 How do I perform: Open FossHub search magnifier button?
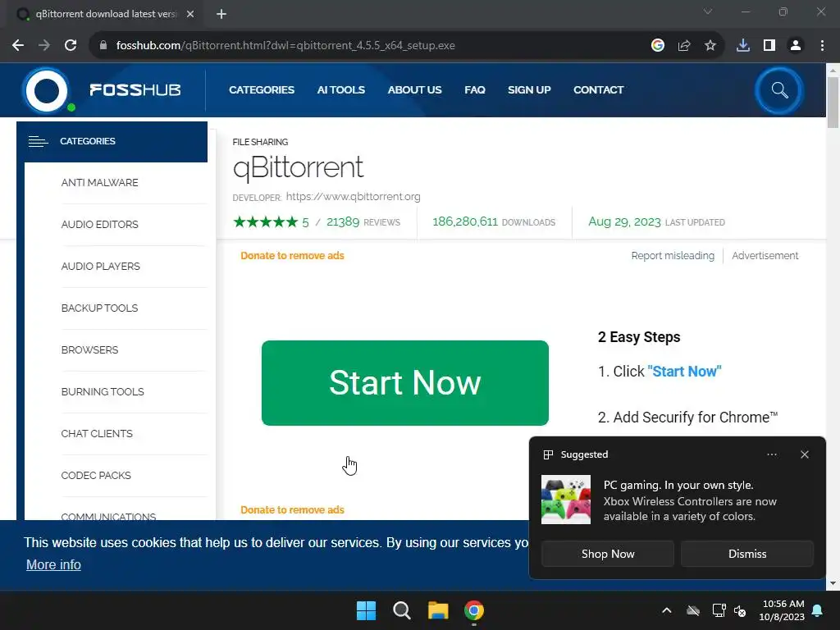(x=779, y=90)
